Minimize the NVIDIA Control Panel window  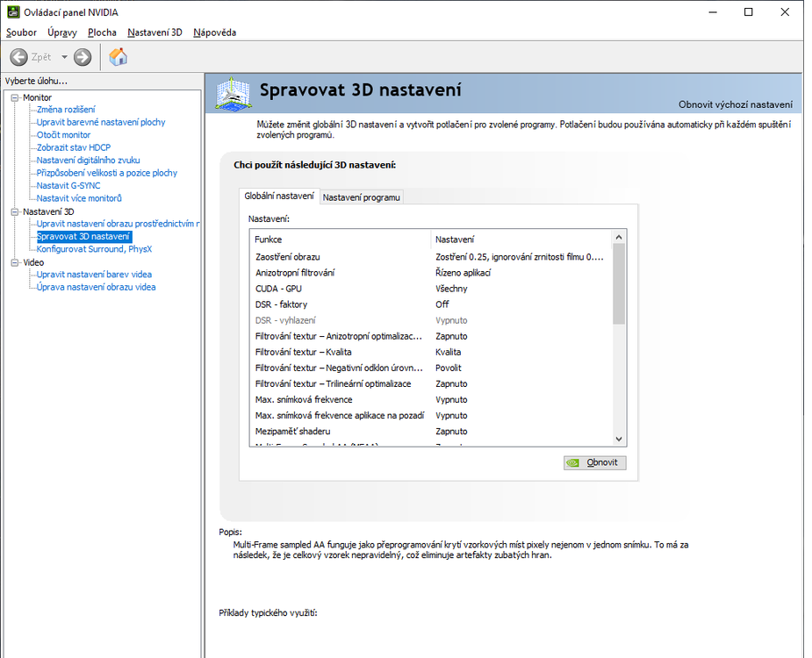point(713,12)
